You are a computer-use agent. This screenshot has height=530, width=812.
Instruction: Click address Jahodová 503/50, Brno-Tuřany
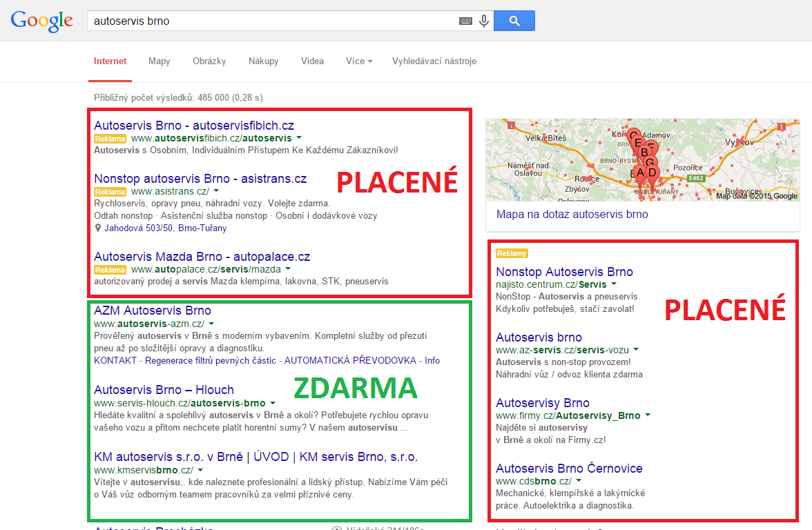165,228
